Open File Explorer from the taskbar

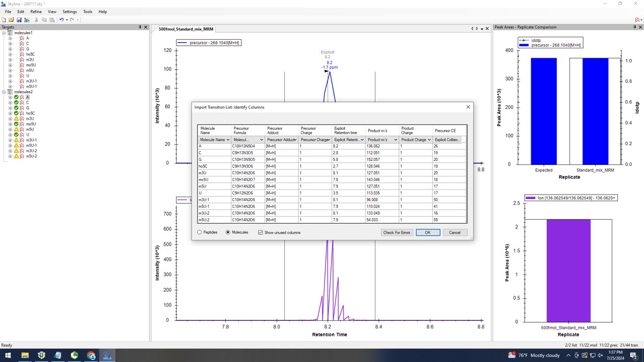(x=25, y=355)
